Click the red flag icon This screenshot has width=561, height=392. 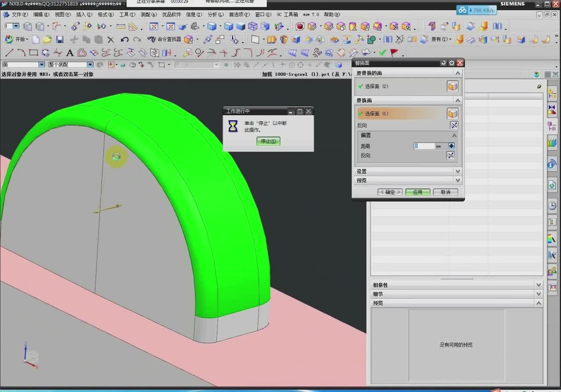394,53
